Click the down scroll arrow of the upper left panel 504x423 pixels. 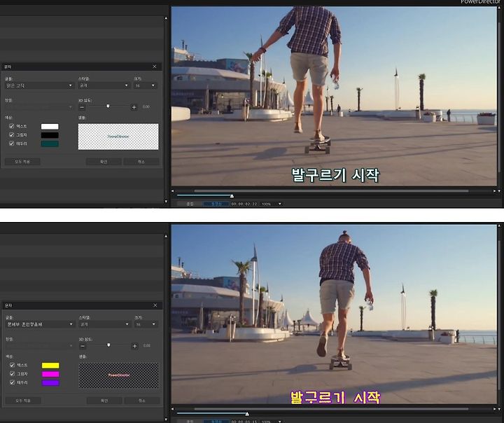(166, 202)
